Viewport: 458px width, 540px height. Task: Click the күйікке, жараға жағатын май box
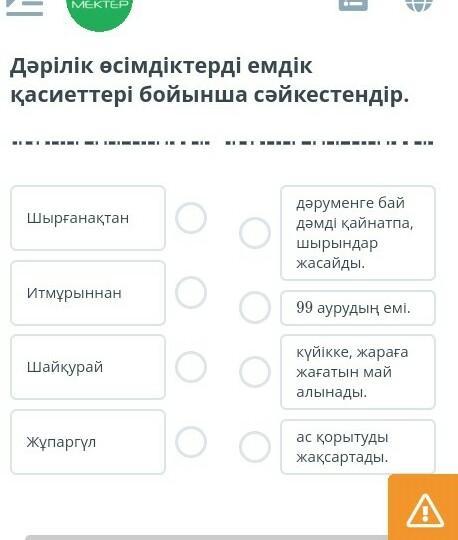358,372
